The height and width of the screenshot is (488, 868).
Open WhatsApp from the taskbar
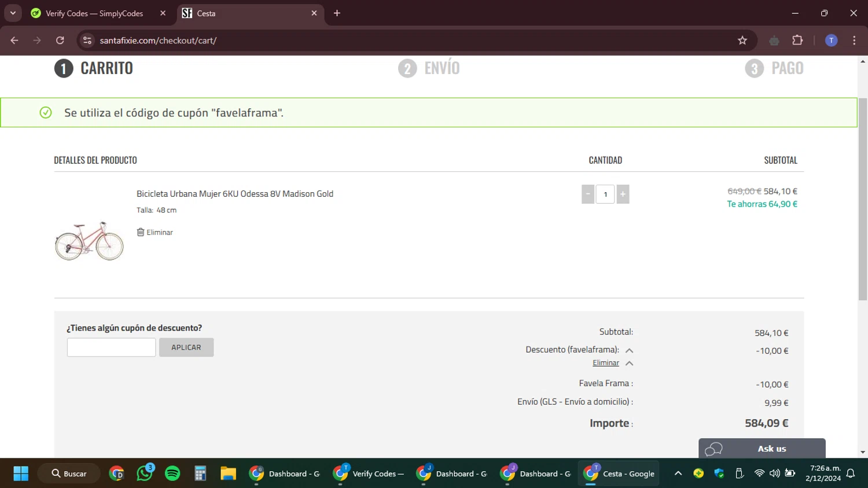click(145, 474)
